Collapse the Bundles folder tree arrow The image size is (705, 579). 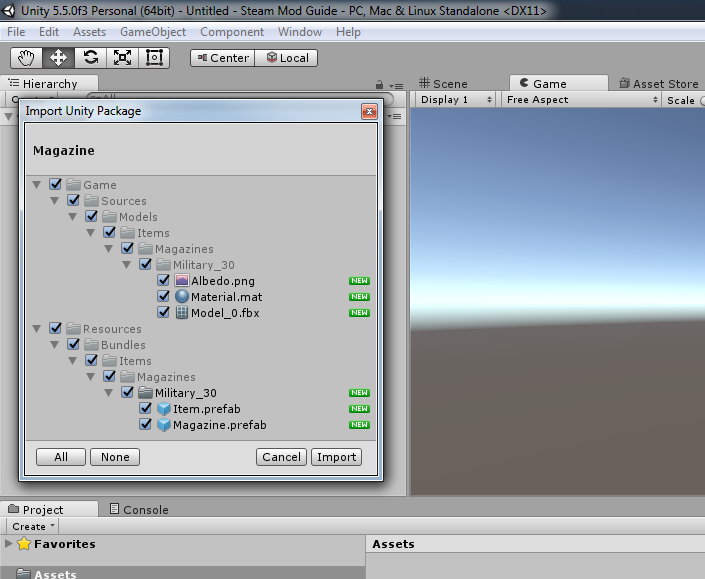[x=55, y=345]
